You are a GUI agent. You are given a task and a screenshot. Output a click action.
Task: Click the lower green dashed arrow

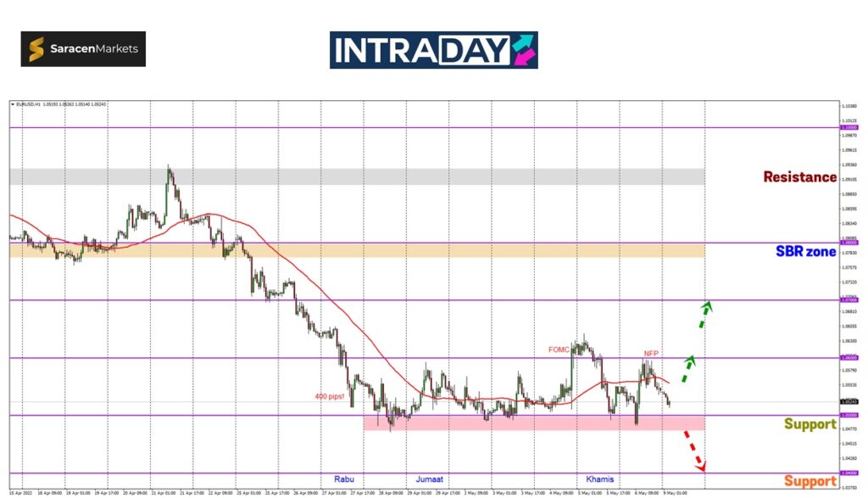(x=690, y=367)
